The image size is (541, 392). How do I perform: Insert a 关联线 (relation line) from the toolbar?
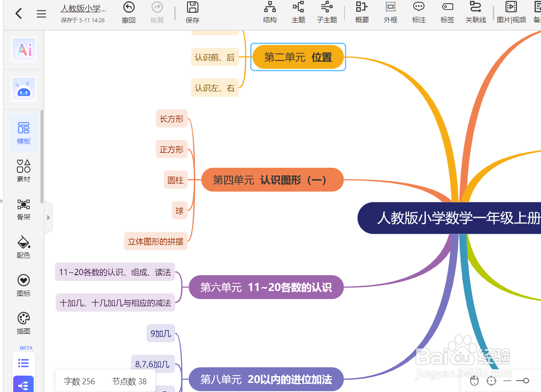(x=476, y=12)
